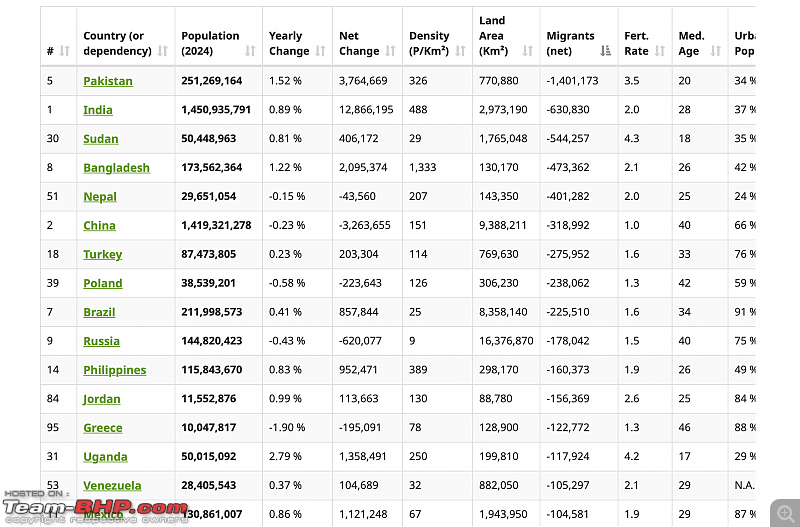
Task: Open the Poland country link
Action: click(103, 284)
